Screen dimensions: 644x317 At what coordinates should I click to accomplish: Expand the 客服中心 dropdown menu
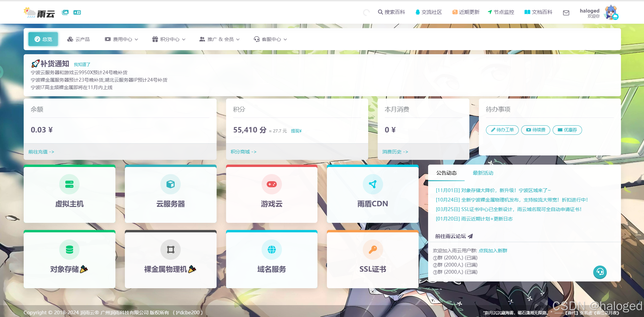click(x=270, y=39)
